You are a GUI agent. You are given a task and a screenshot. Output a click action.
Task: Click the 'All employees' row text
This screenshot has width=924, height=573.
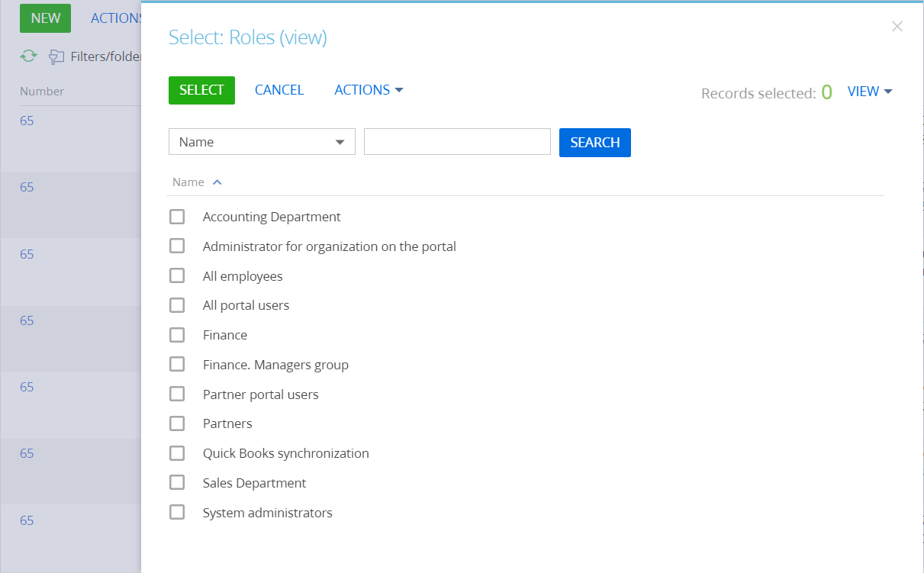(x=243, y=276)
